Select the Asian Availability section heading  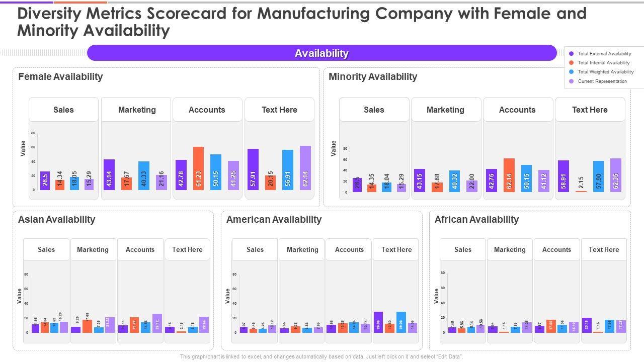(56, 219)
